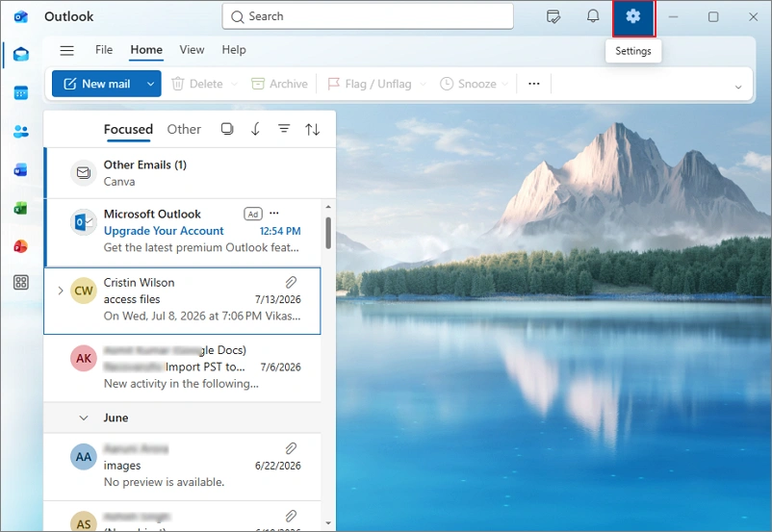The image size is (772, 532).
Task: Open the Upgrade Your Account link
Action: click(x=164, y=231)
